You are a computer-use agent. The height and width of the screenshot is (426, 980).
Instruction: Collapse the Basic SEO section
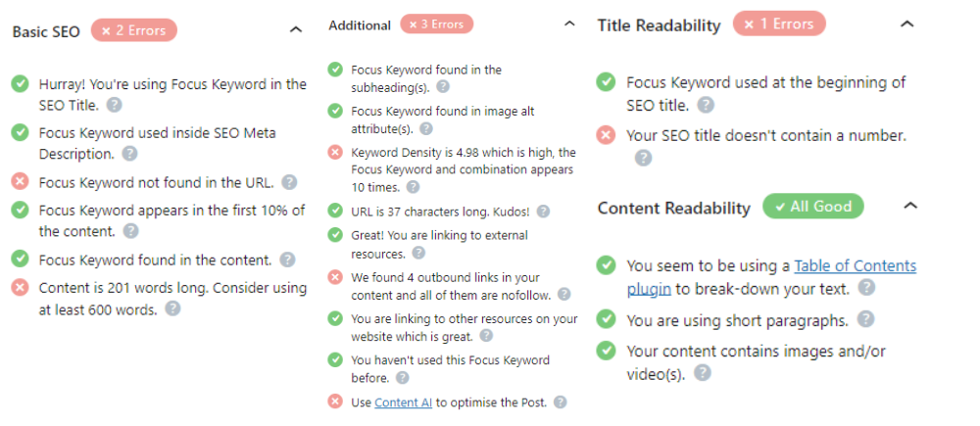[x=296, y=29]
